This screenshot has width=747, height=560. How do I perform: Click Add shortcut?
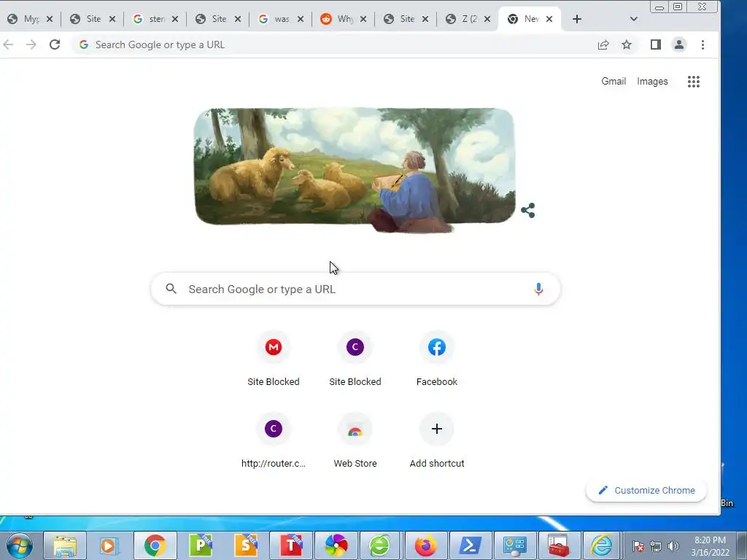(x=437, y=441)
